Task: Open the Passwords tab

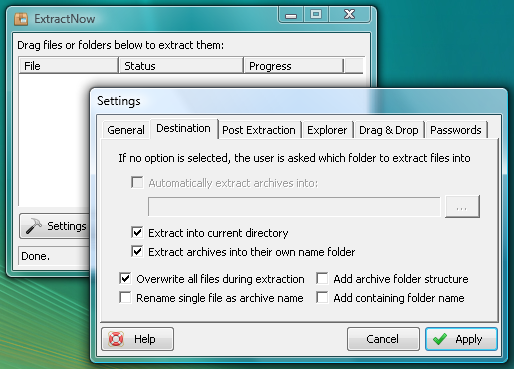Action: click(456, 130)
